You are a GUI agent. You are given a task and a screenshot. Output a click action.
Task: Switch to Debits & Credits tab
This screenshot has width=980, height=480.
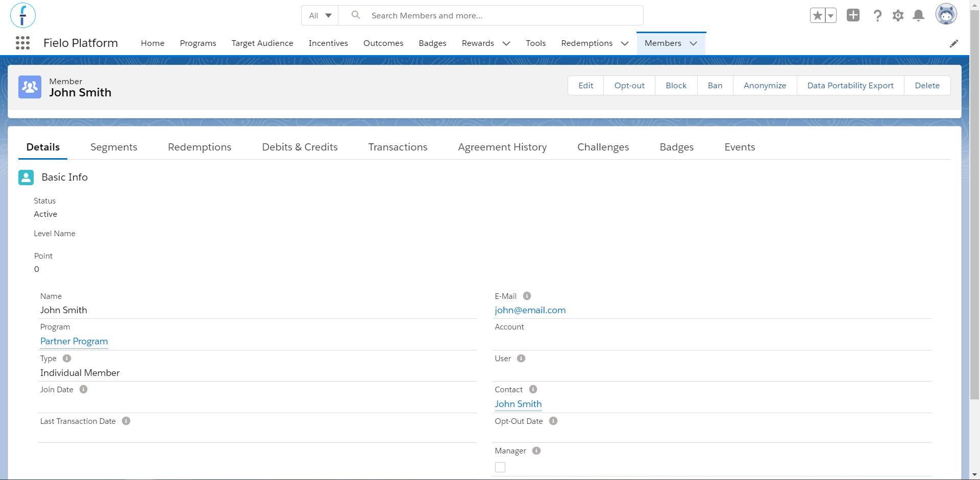pyautogui.click(x=300, y=147)
